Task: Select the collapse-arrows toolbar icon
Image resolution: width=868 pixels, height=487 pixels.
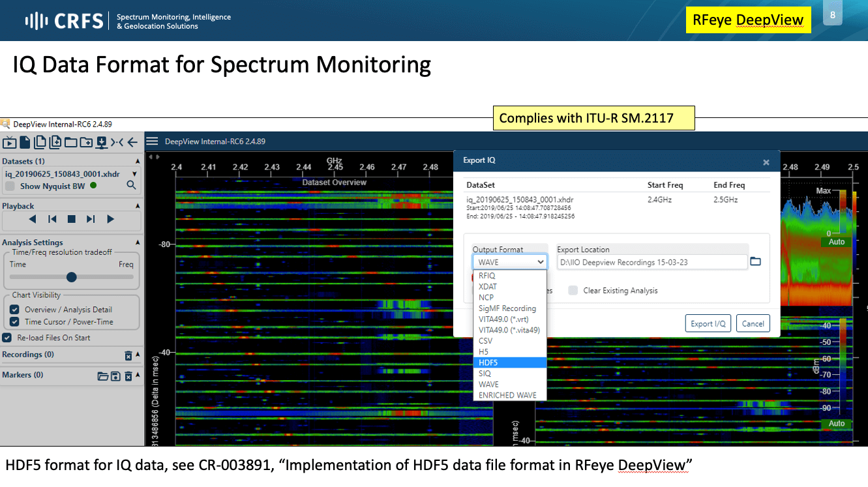Action: pos(117,141)
